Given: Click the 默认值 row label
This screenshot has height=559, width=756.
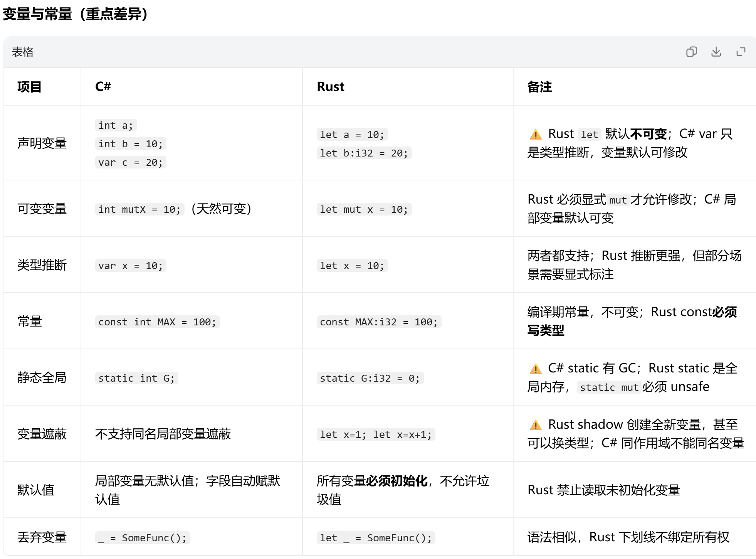Looking at the screenshot, I should 36,490.
